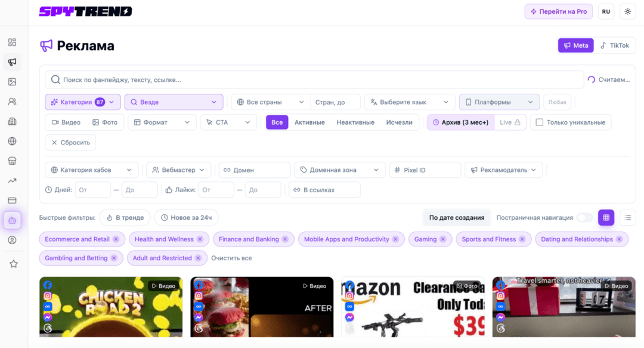Click the favorites star icon in sidebar
Viewport: 644px width, 348px height.
click(14, 264)
